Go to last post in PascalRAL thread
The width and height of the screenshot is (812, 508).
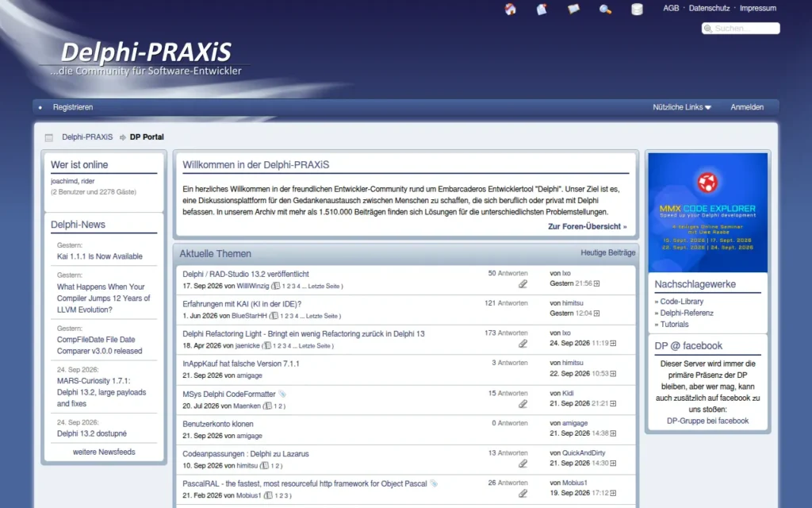(613, 493)
